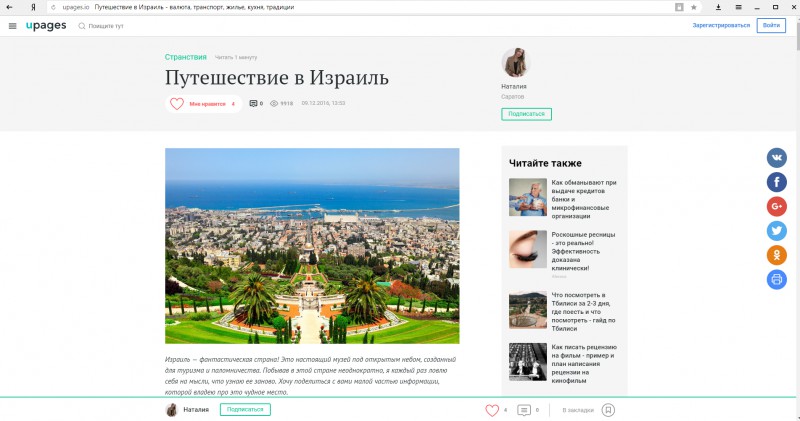The height and width of the screenshot is (421, 800).
Task: Click the 'Читайте также' heading
Action: pyautogui.click(x=545, y=163)
